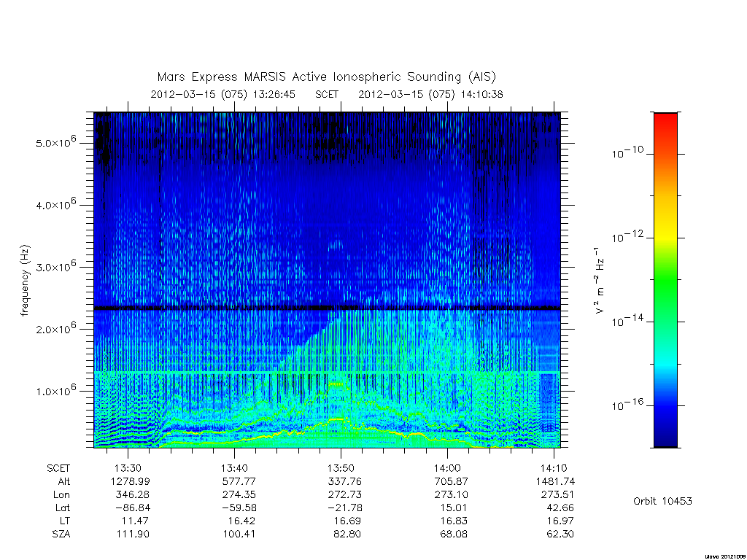The image size is (747, 560).
Task: Click SZA value 111.90
Action: [x=133, y=534]
